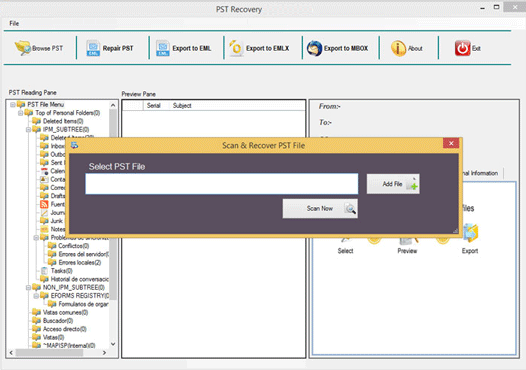
Task: Click the Export step icon
Action: 471,232
